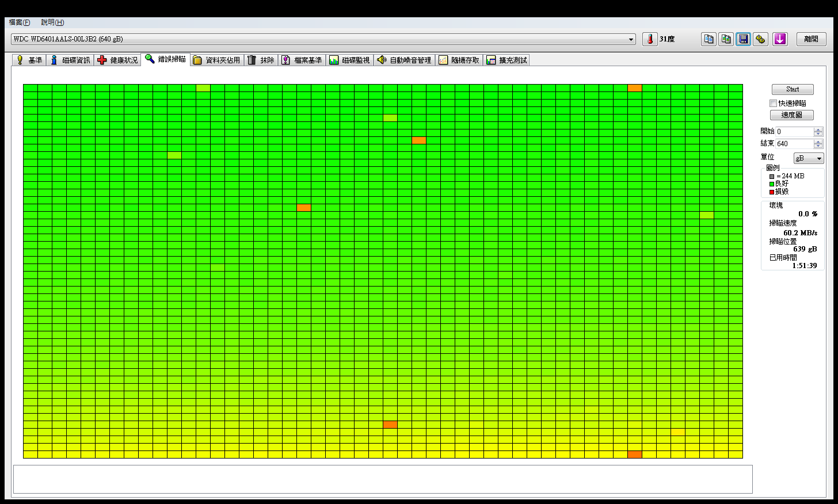Image resolution: width=838 pixels, height=504 pixels.
Task: Click the thermometer temperature icon
Action: click(650, 39)
